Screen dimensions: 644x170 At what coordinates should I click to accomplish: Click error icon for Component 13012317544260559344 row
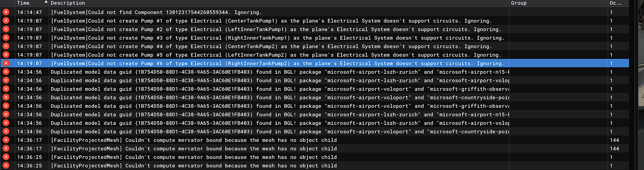coord(6,12)
